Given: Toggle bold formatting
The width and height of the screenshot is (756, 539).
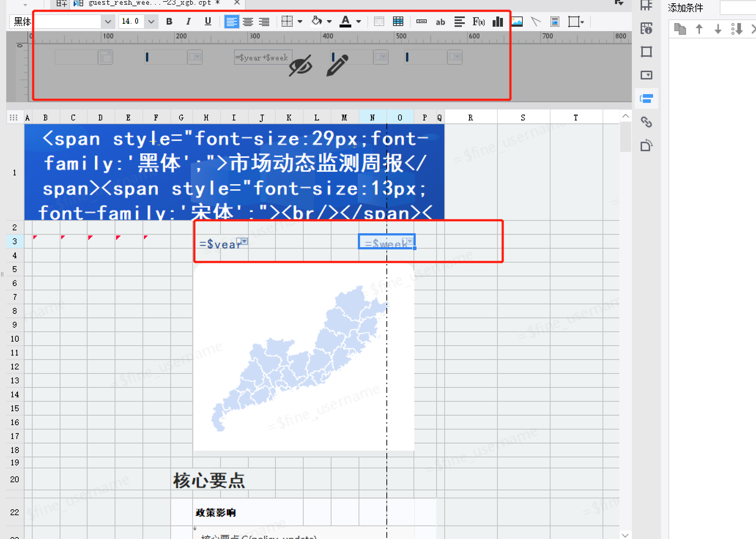Looking at the screenshot, I should click(x=169, y=22).
